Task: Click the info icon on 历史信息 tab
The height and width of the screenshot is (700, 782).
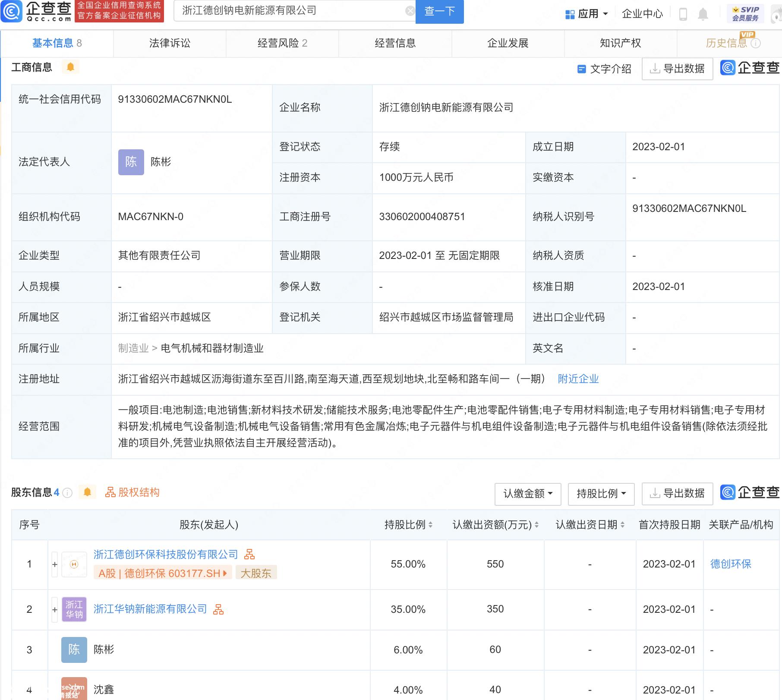Action: [x=756, y=43]
